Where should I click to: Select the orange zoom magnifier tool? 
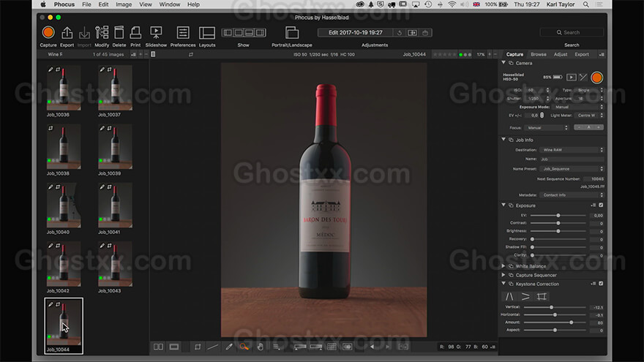[x=244, y=347]
